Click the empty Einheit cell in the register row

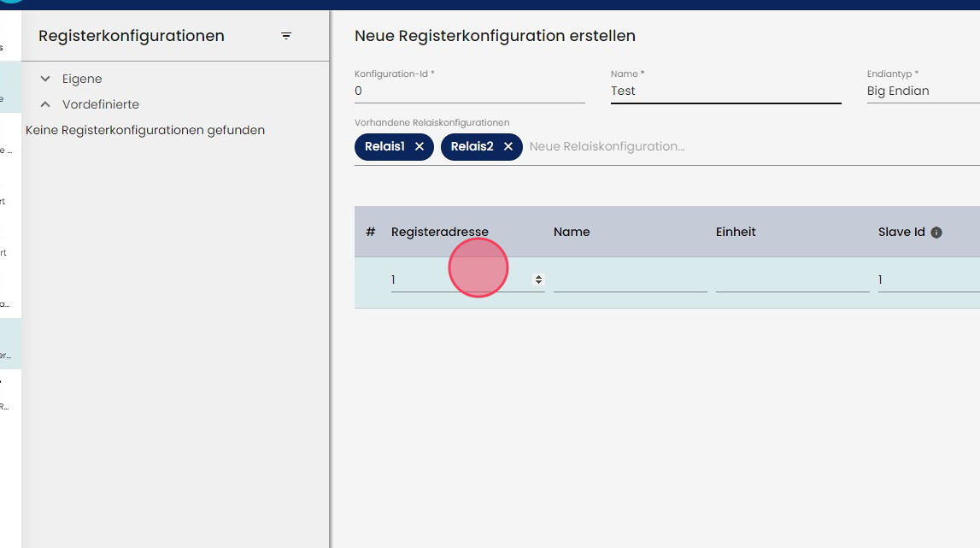(792, 280)
